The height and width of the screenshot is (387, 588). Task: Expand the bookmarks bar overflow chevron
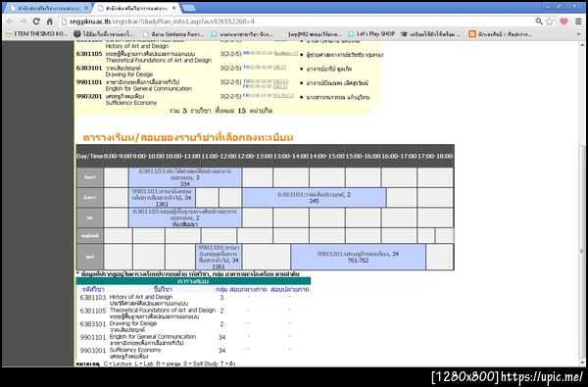pos(579,34)
